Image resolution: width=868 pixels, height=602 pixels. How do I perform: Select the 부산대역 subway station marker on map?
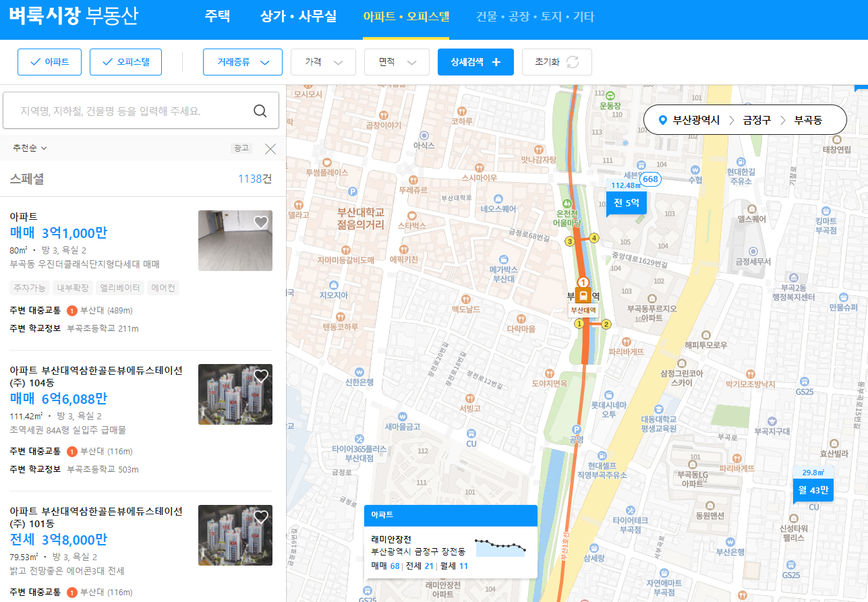pos(583,293)
